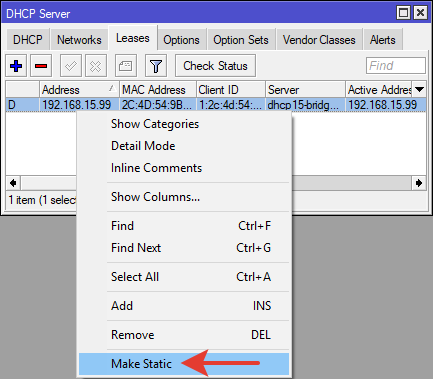
Task: Switch to the Networks tab
Action: (79, 40)
